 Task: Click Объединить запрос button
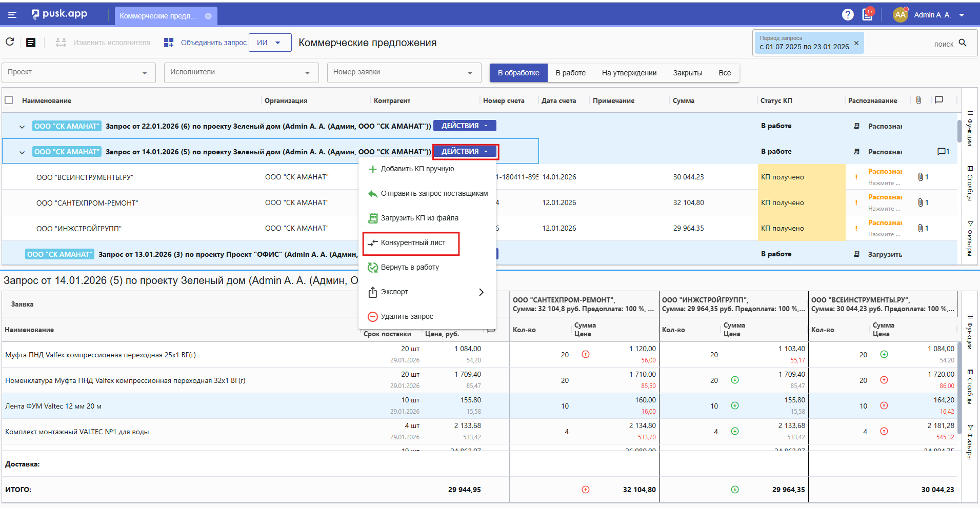click(205, 43)
